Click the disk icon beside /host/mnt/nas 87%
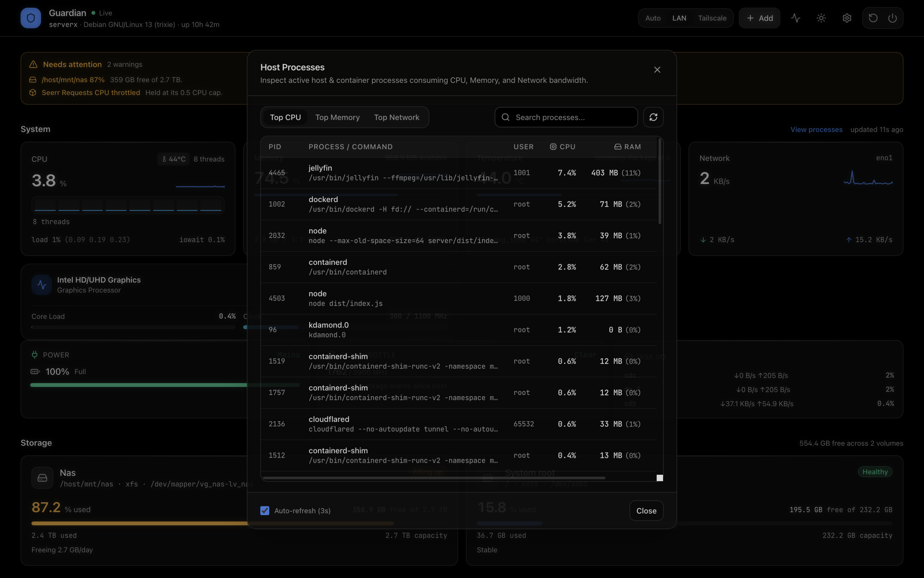 [x=33, y=80]
